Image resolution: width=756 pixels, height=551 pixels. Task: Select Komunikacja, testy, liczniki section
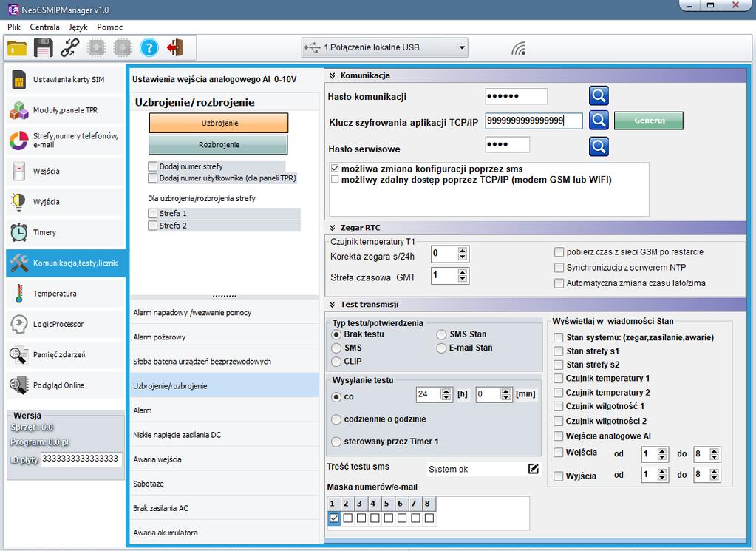tap(66, 263)
